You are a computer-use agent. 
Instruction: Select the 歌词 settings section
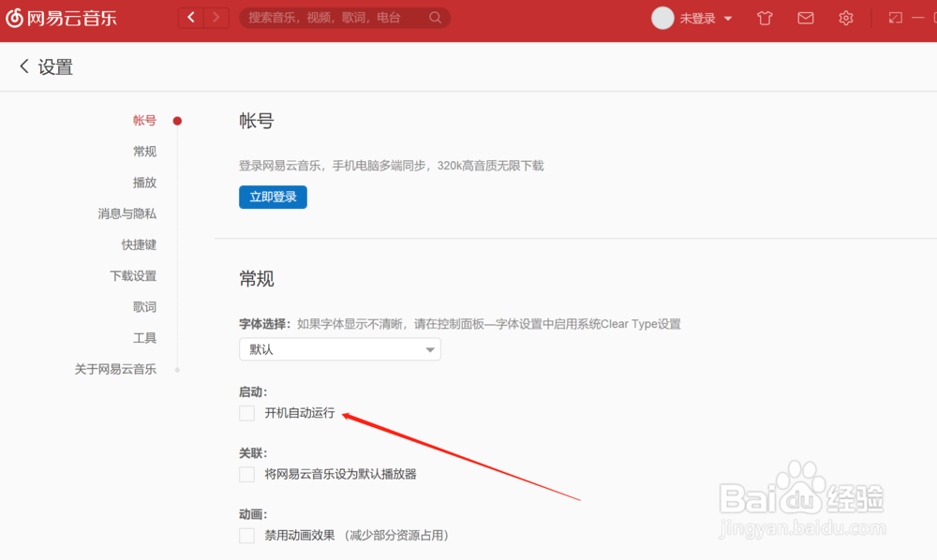tap(144, 307)
